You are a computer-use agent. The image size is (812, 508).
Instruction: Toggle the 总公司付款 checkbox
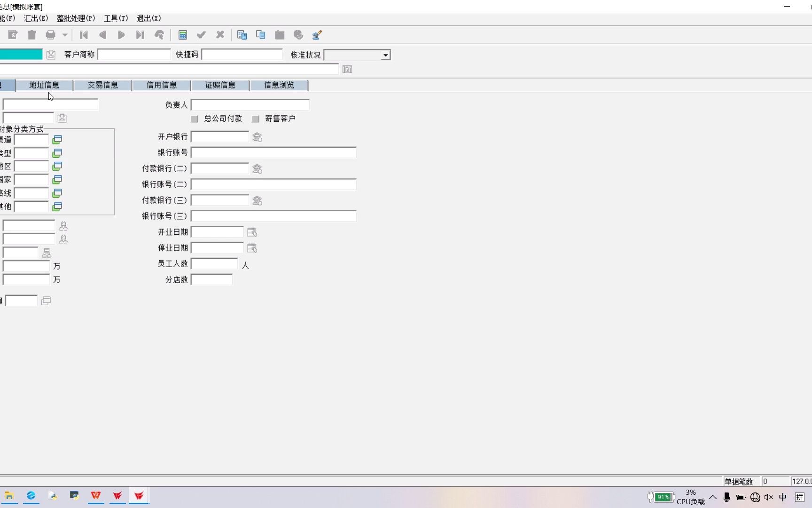[x=195, y=119]
